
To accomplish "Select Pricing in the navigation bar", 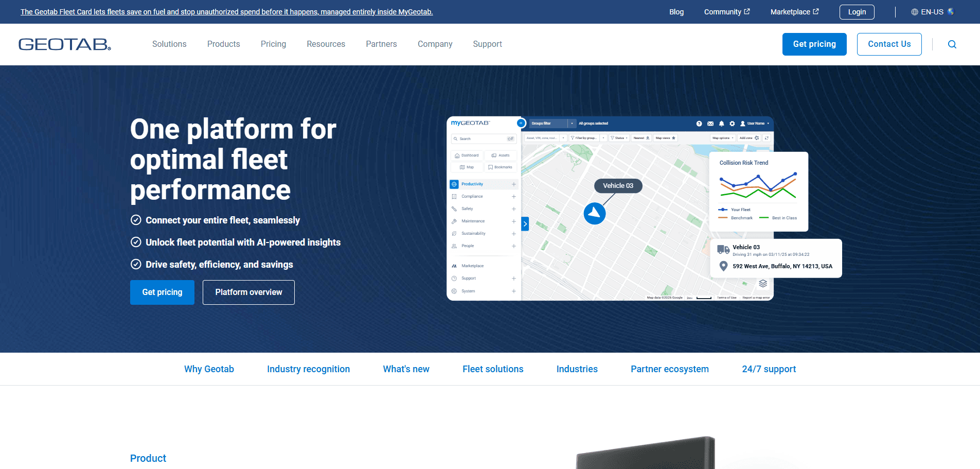I will (x=273, y=44).
